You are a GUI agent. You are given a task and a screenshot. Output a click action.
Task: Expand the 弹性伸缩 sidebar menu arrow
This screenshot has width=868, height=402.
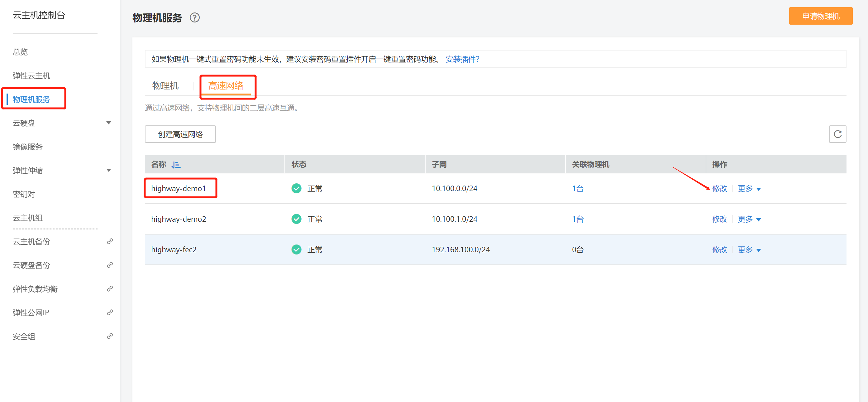[x=108, y=170]
